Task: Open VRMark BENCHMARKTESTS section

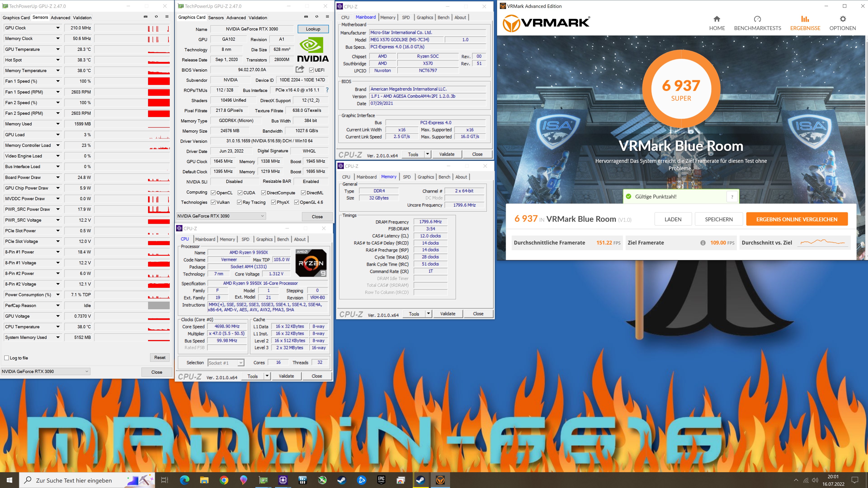Action: 757,23
